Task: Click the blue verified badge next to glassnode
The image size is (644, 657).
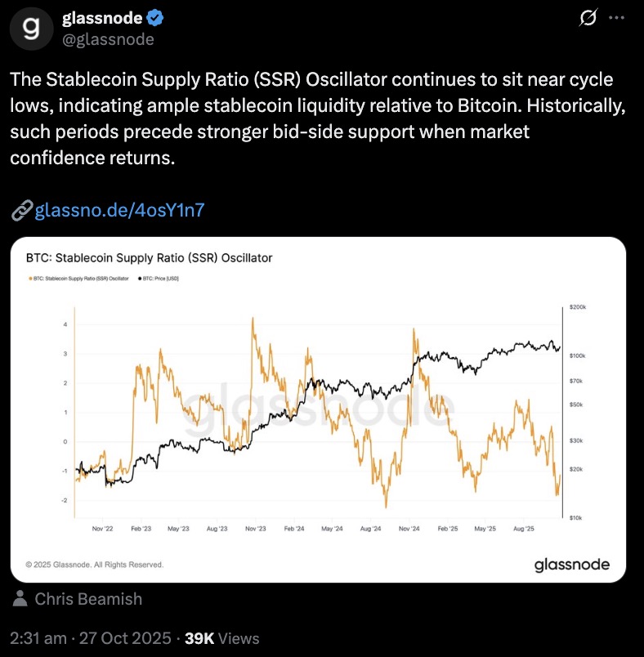Action: tap(155, 16)
